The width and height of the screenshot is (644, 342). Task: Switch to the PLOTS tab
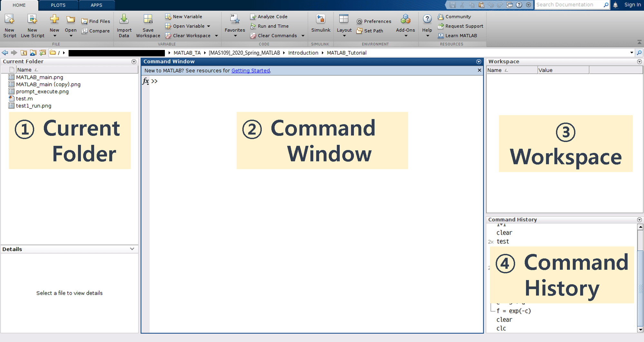(x=58, y=5)
